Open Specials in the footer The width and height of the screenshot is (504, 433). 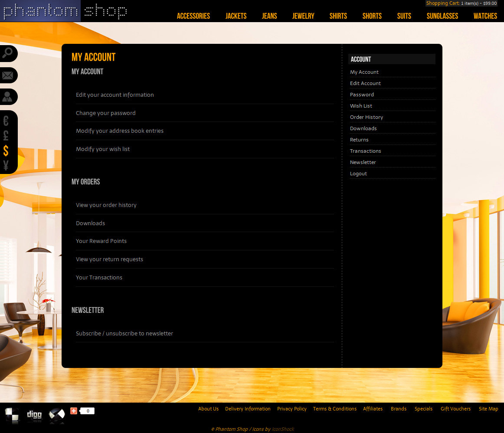[423, 409]
